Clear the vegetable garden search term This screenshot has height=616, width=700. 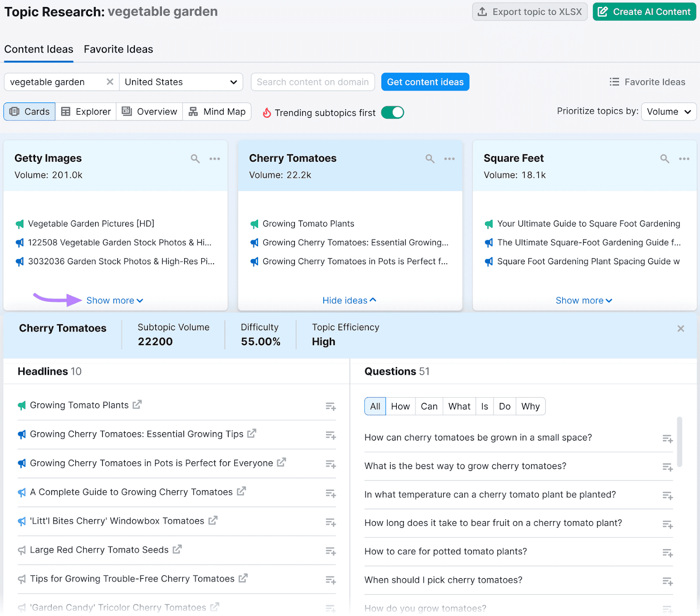tap(110, 82)
